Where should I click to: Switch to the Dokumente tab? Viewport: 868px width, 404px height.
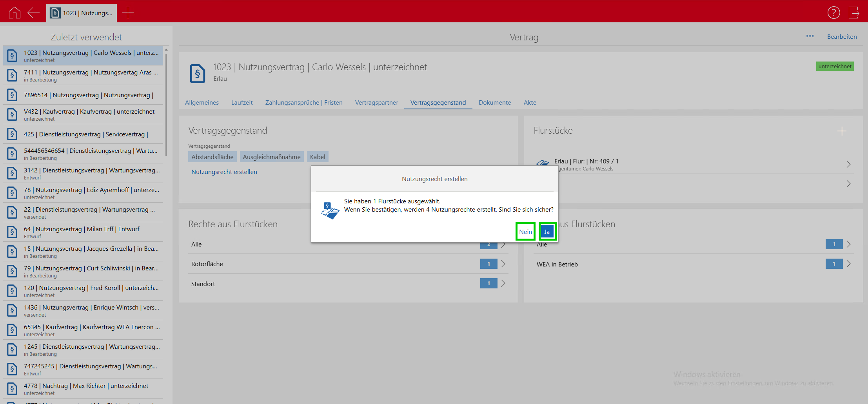click(494, 102)
